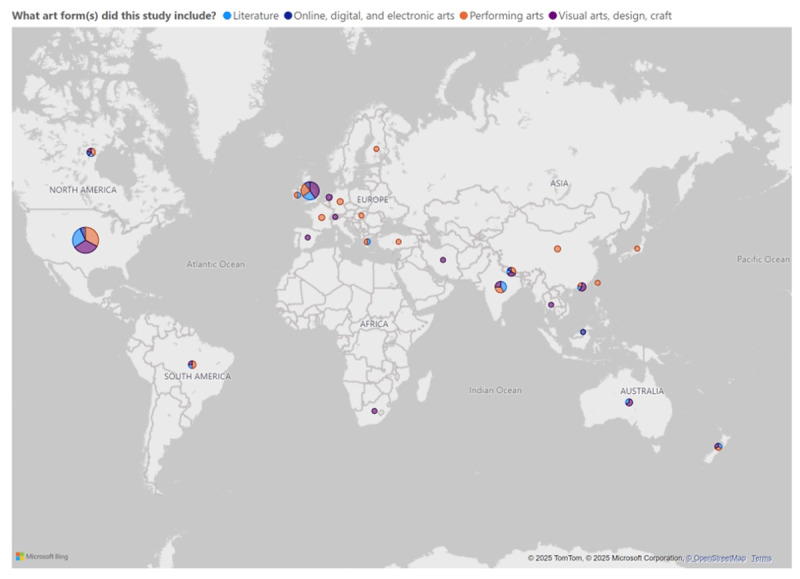Filter by Literature legend label
The width and height of the screenshot is (800, 579).
pyautogui.click(x=255, y=15)
